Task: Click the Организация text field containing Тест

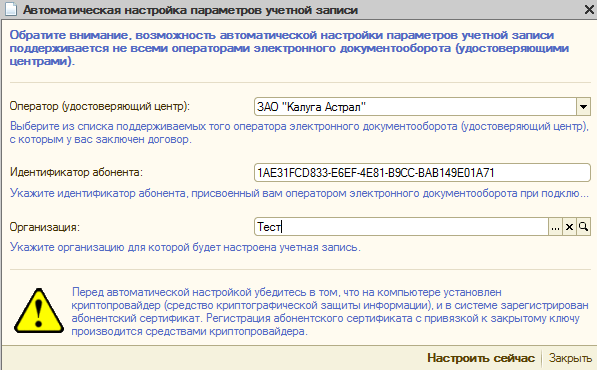Action: [401, 227]
